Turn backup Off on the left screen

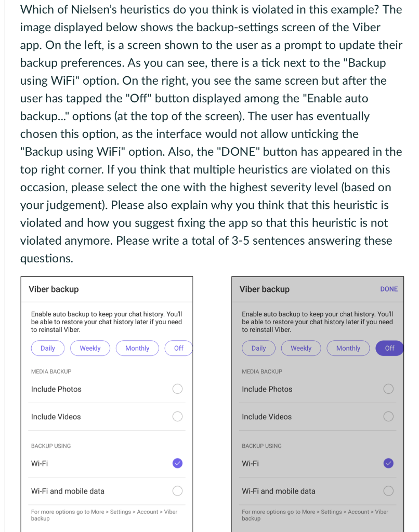click(178, 348)
